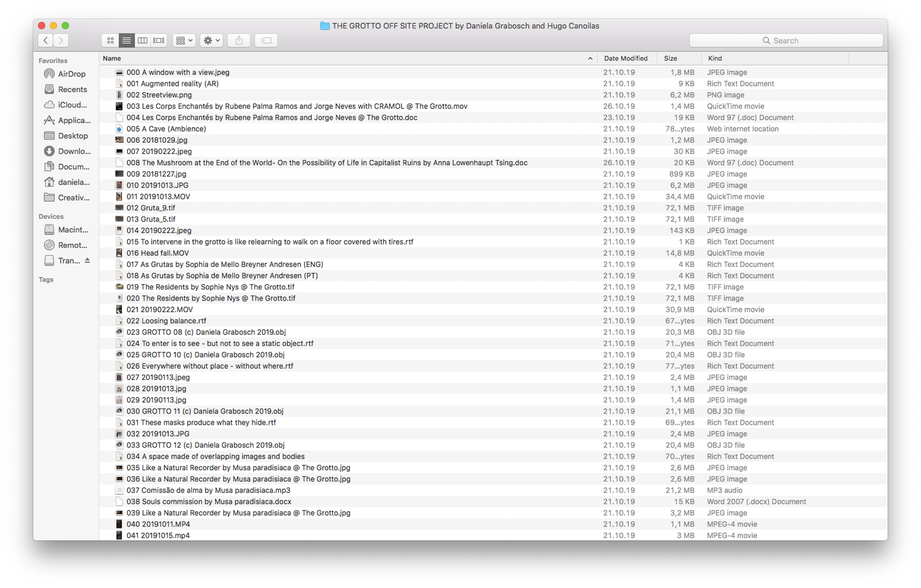921x588 pixels.
Task: Select 037 Comissão de alma mp3 file
Action: [x=208, y=490]
